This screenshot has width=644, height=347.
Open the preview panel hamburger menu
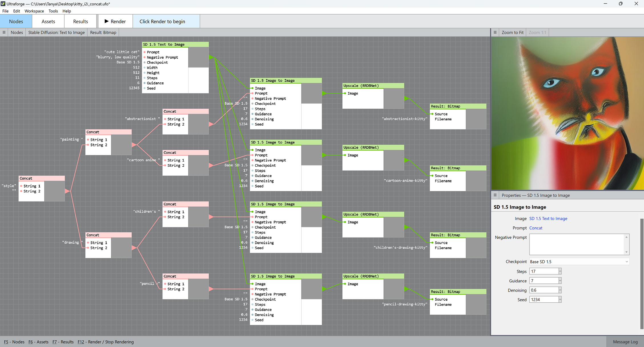click(495, 32)
